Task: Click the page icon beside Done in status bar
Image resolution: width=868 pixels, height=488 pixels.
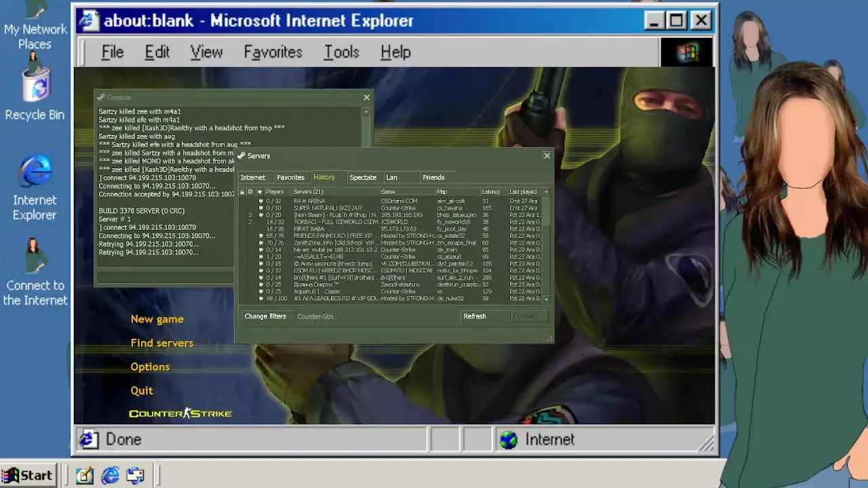Action: [x=87, y=440]
